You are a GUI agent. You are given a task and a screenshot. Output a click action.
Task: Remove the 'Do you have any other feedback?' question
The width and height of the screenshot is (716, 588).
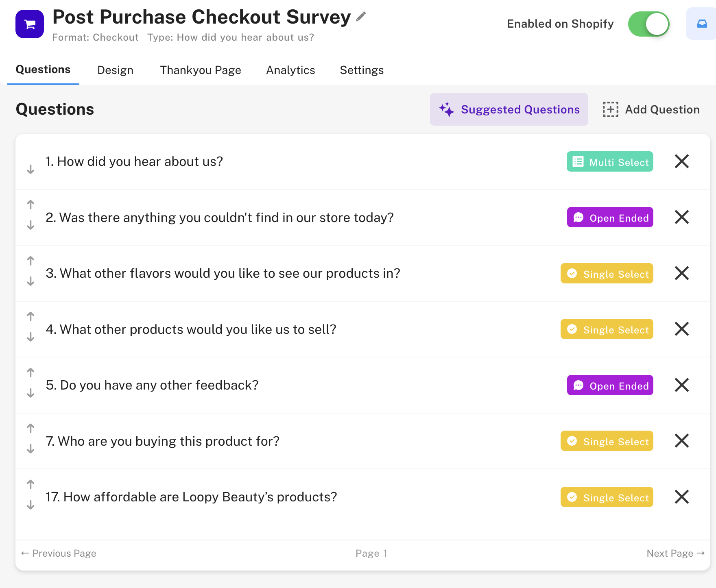pos(681,385)
